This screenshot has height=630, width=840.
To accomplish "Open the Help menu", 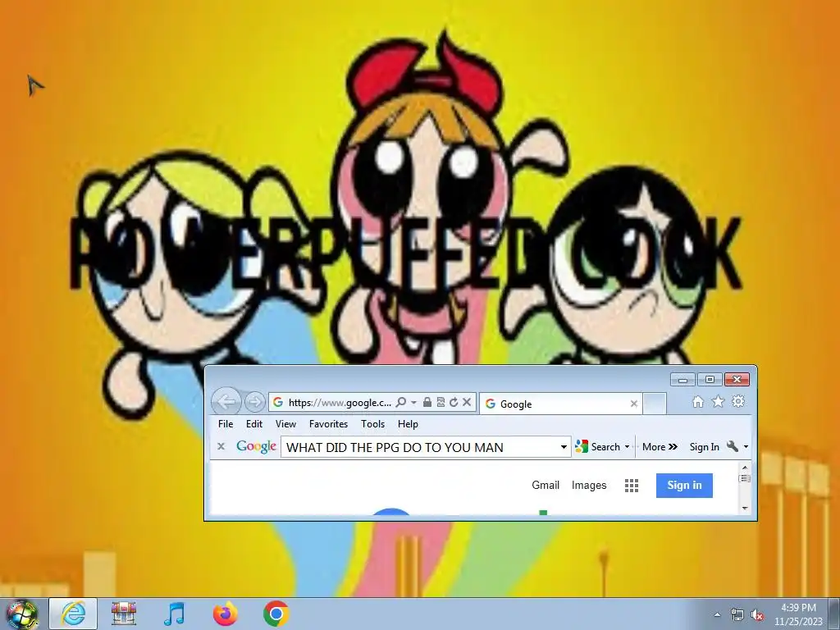I will point(408,424).
